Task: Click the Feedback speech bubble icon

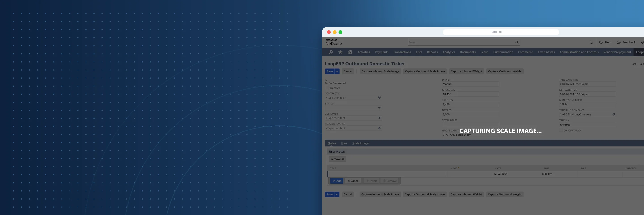Action: point(619,42)
